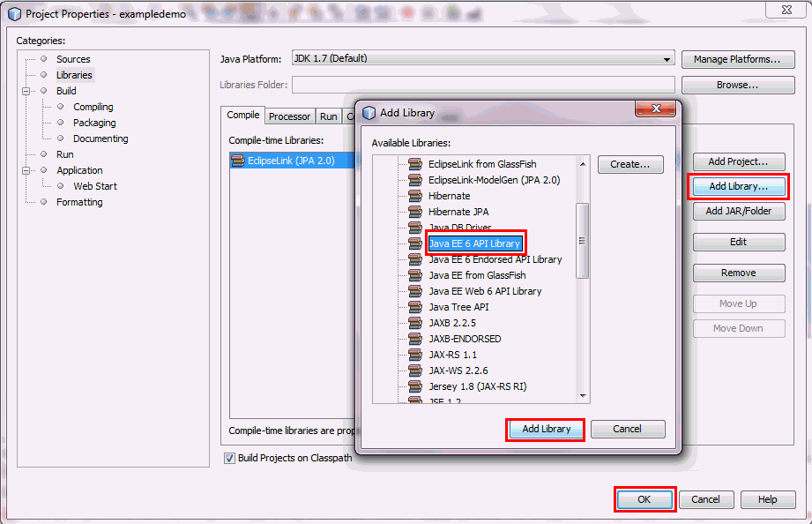812x524 pixels.
Task: Click the Available Libraries scrollbar thumb
Action: [582, 241]
